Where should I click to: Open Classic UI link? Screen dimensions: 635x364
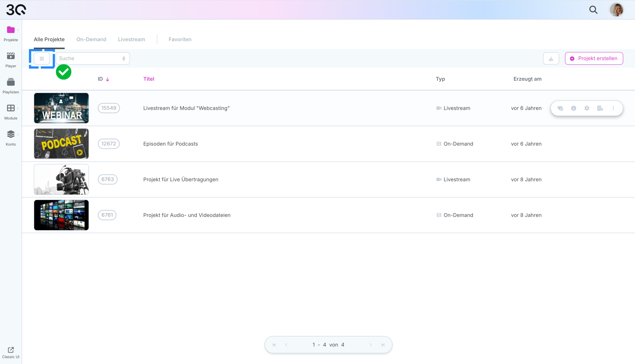[x=11, y=353]
